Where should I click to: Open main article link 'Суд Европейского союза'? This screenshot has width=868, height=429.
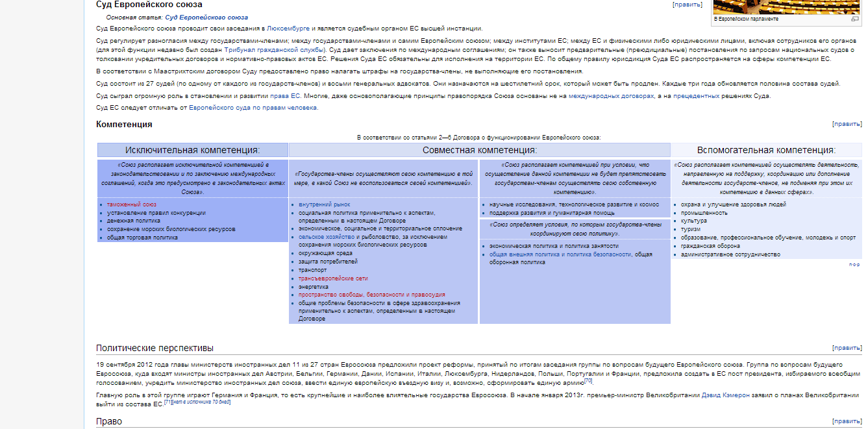tap(206, 18)
